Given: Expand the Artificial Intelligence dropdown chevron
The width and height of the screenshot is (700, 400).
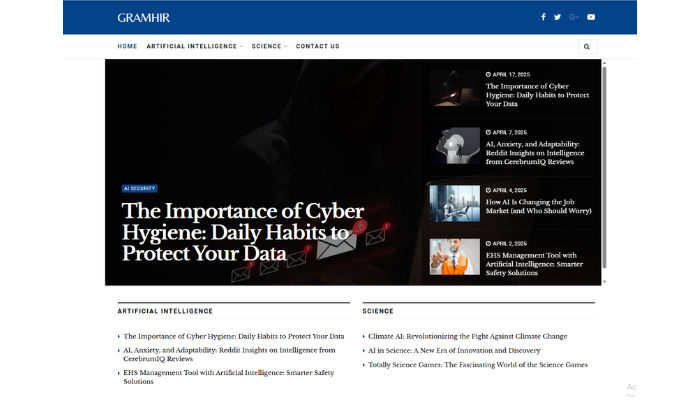Looking at the screenshot, I should 241,46.
